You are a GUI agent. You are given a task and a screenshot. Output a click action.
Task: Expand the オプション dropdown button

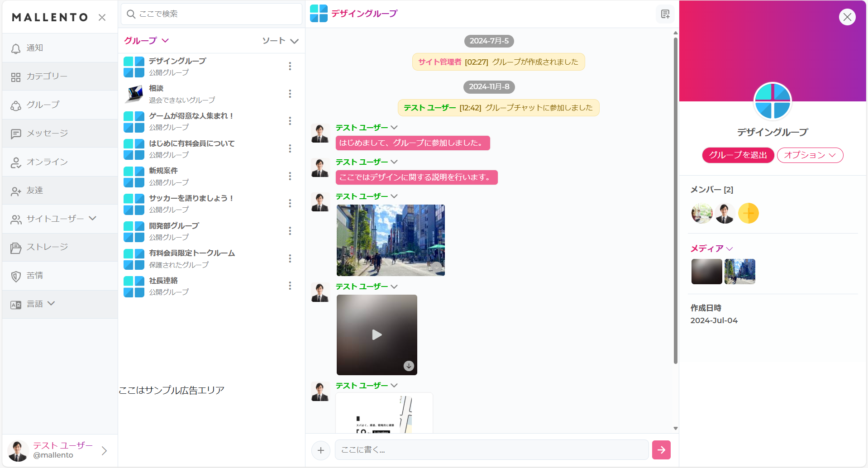[x=810, y=155]
